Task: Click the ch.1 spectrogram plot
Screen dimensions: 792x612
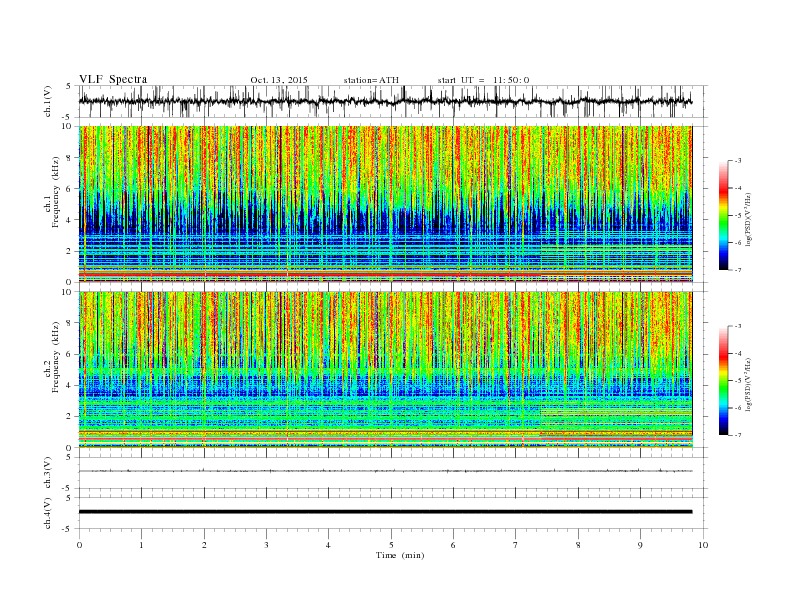Action: [385, 204]
